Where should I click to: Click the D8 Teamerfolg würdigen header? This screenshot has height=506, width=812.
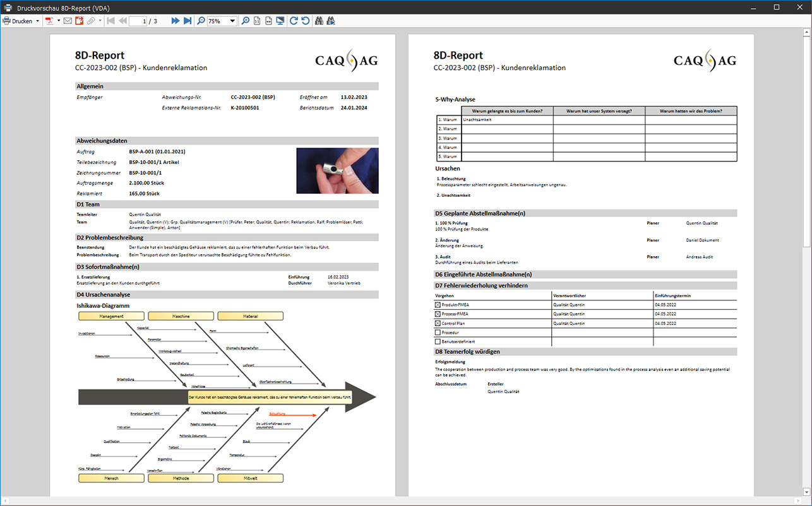click(x=585, y=351)
